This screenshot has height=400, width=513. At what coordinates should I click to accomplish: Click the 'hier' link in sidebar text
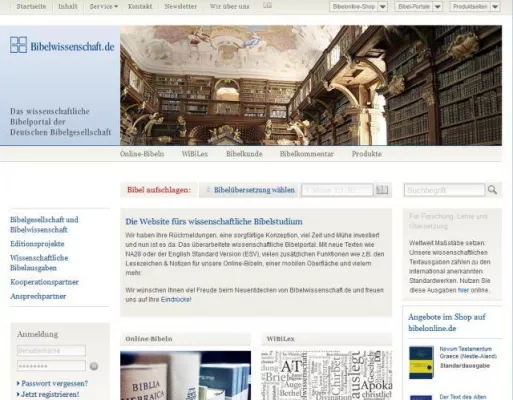[463, 290]
